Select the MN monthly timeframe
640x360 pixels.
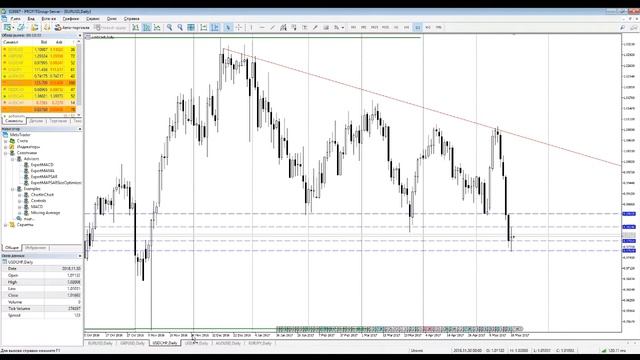tap(439, 27)
